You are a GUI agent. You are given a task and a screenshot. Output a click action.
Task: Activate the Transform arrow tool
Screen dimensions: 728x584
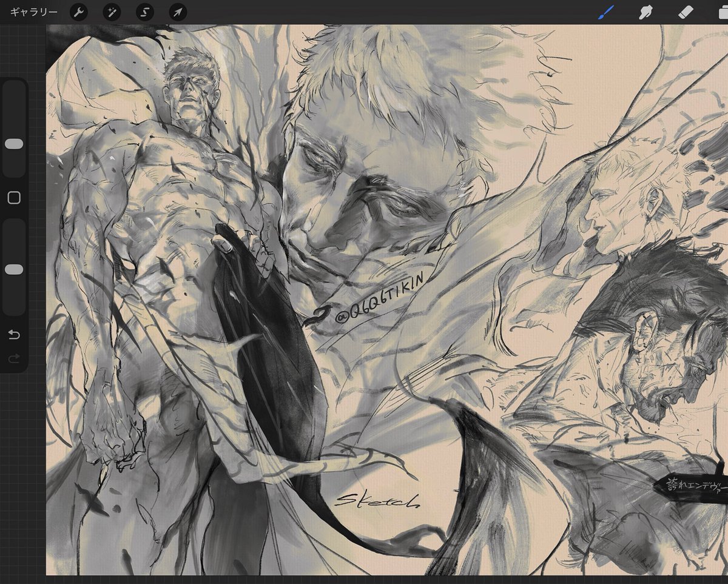point(178,12)
